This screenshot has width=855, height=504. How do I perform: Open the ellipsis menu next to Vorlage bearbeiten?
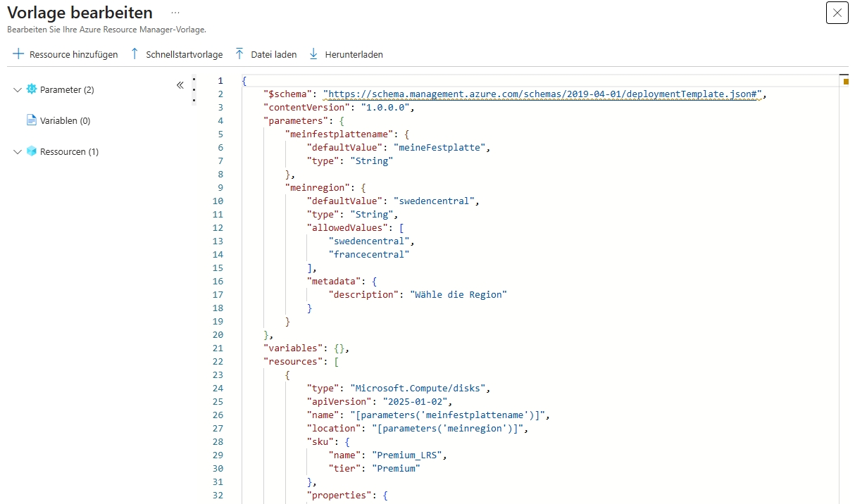175,13
